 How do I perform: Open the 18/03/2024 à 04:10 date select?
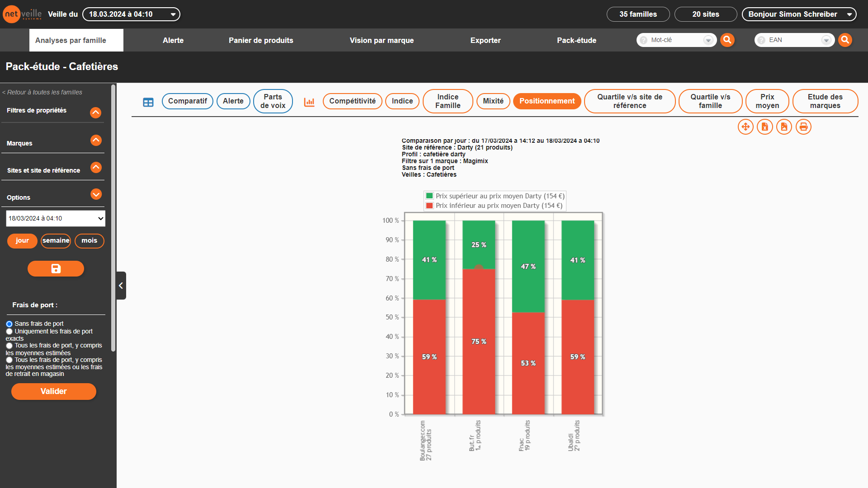56,218
